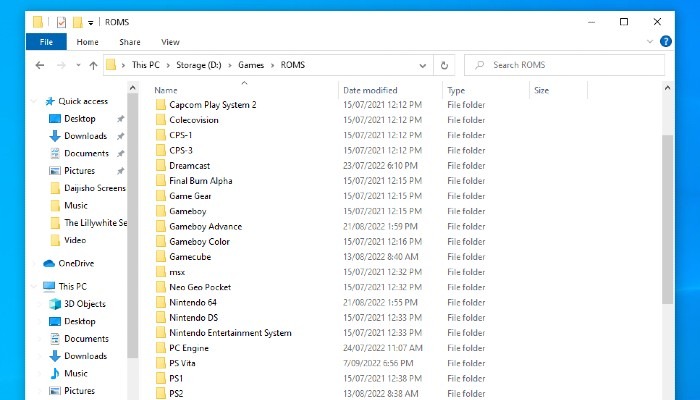Screen dimensions: 700x400
Task: Open Daijisho Screens folder in sidebar
Action: [x=95, y=188]
